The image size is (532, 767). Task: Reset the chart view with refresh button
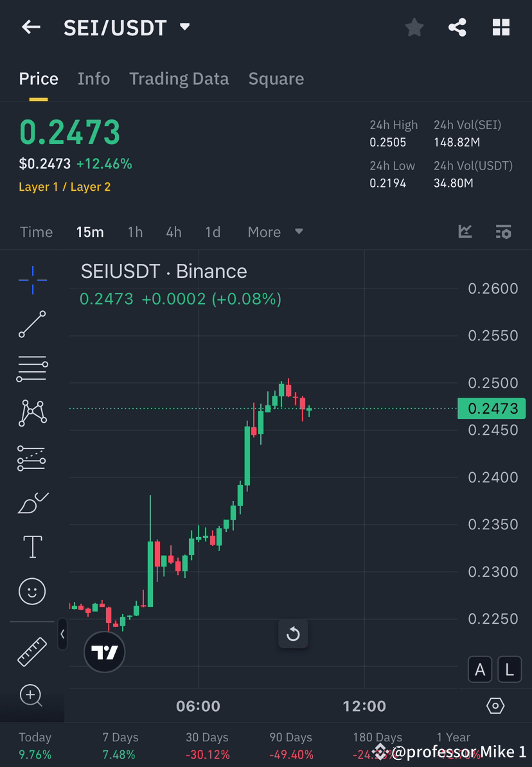[x=294, y=634]
